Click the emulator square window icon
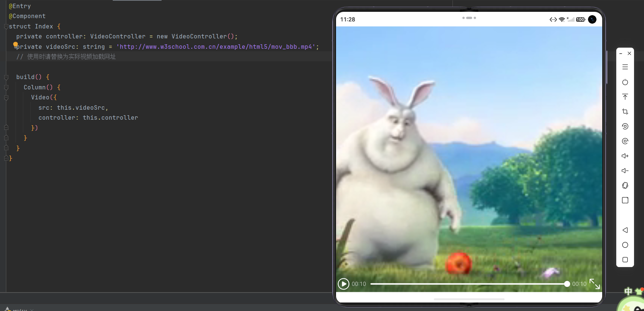 [625, 200]
